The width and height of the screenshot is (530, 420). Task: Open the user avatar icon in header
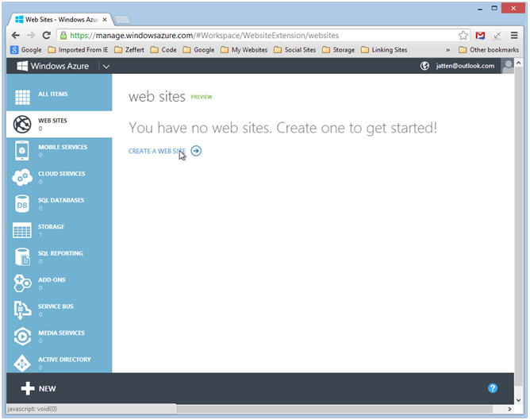[507, 66]
